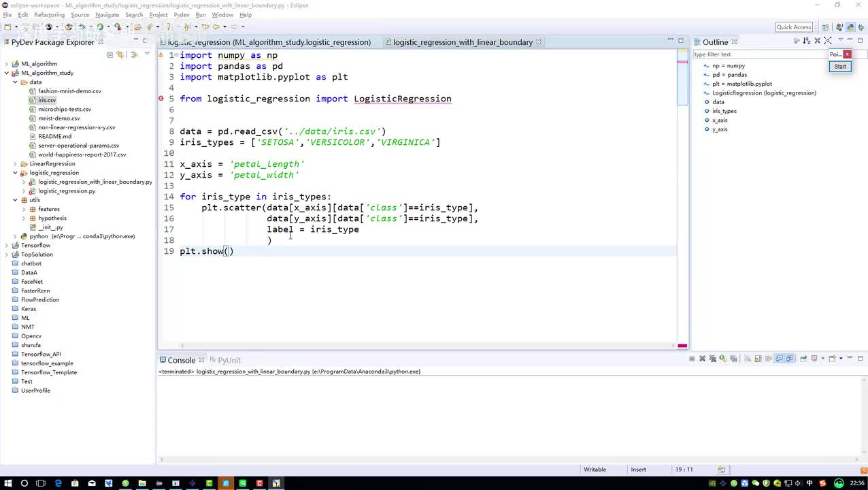Image resolution: width=868 pixels, height=490 pixels.
Task: Click Windows Start button on taskbar
Action: point(7,483)
